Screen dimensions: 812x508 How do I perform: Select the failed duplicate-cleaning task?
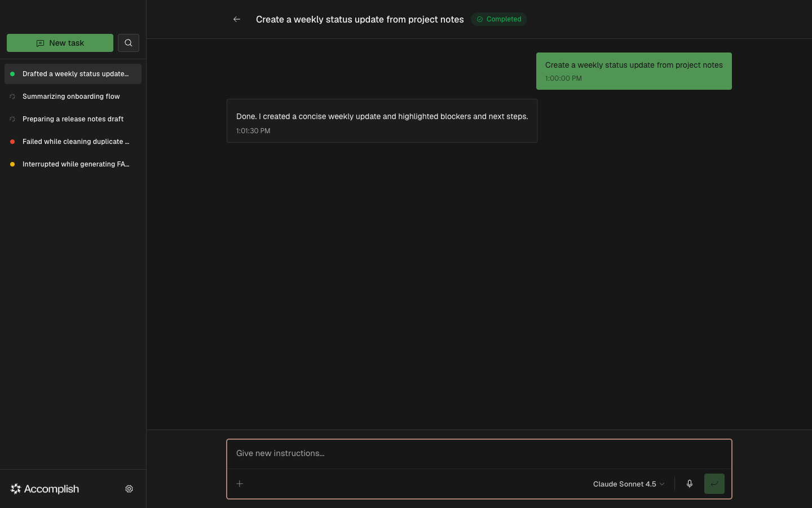(x=75, y=141)
